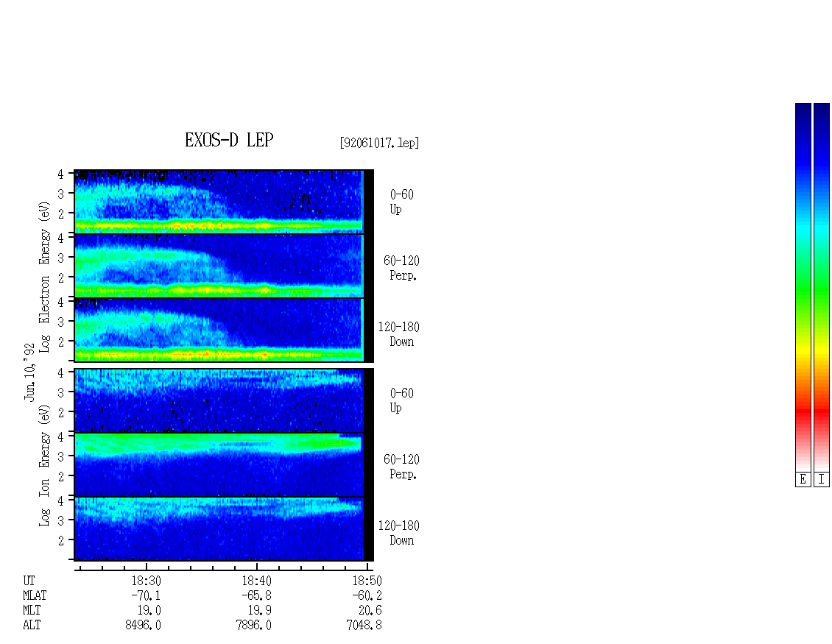
Task: Click the MLAT row label
Action: coord(35,595)
